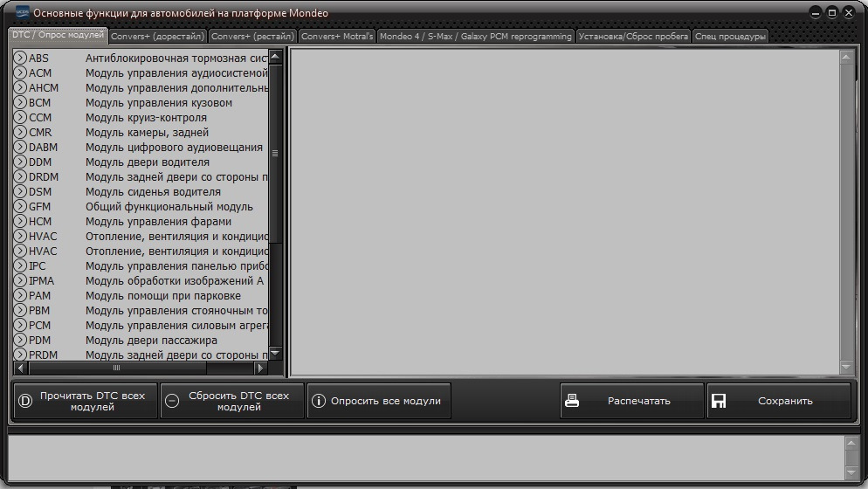
Task: Click bottom log panel scroll up arrow
Action: coord(851,443)
